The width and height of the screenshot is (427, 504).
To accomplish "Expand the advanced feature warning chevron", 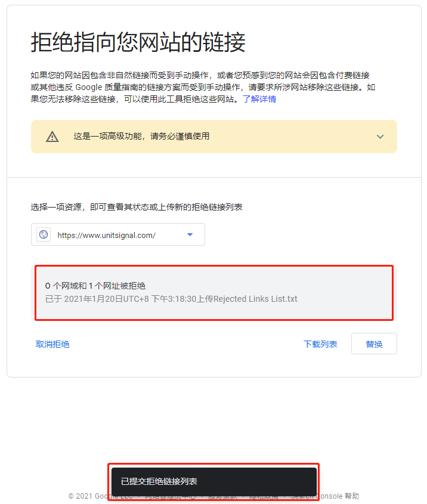I will [x=380, y=137].
